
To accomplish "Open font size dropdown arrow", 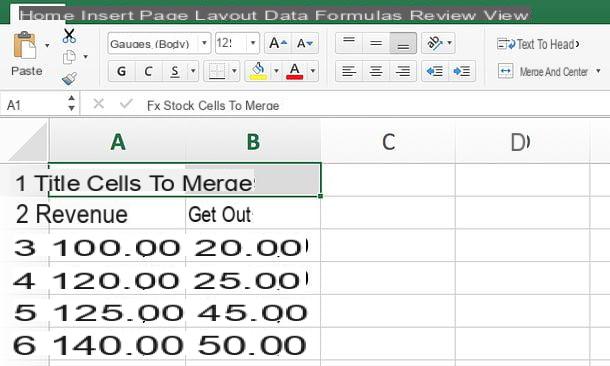I will click(x=253, y=43).
